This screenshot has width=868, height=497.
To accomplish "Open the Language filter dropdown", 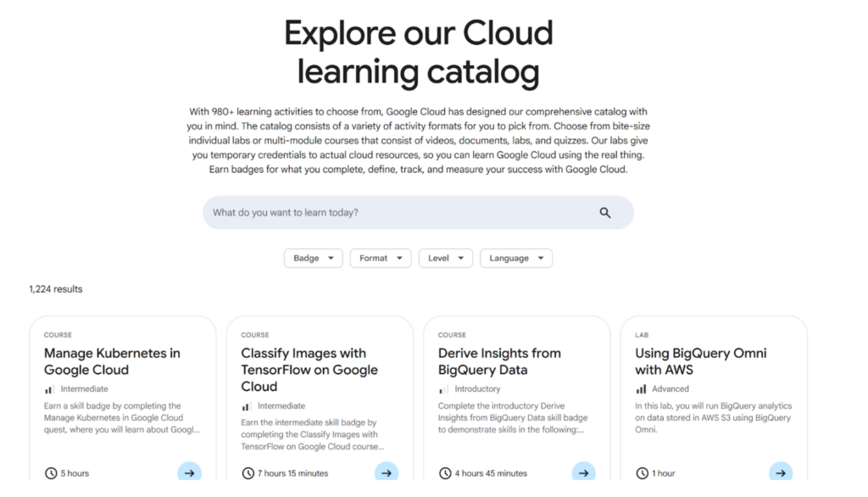I will [x=516, y=258].
